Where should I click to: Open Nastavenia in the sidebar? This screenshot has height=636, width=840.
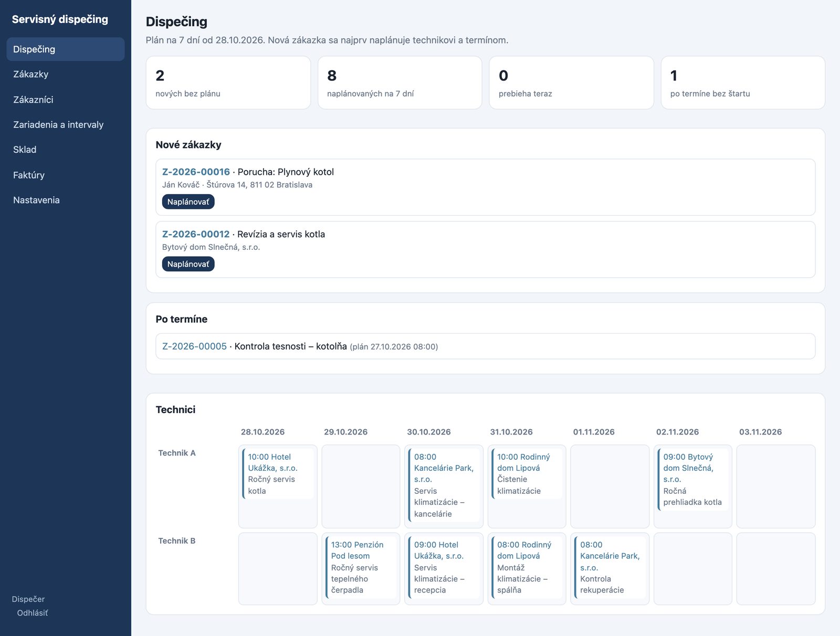pos(66,200)
